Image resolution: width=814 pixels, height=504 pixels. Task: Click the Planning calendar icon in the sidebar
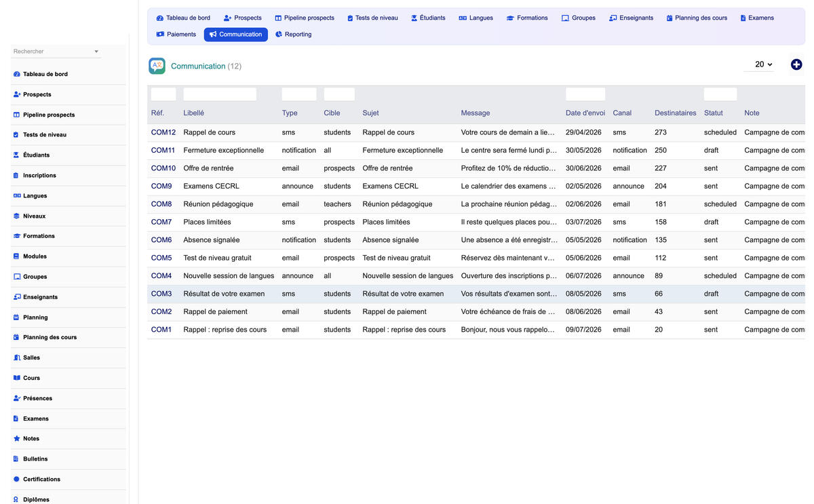[16, 317]
